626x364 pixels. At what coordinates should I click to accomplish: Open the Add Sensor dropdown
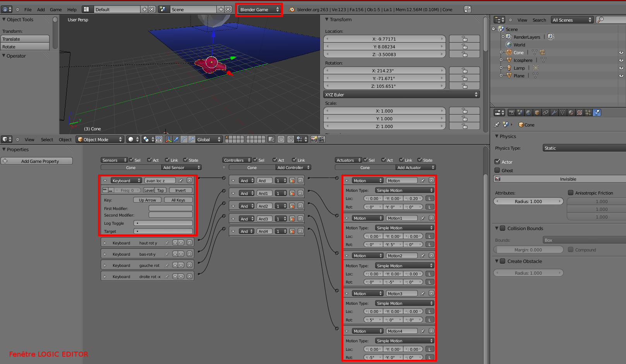point(182,167)
